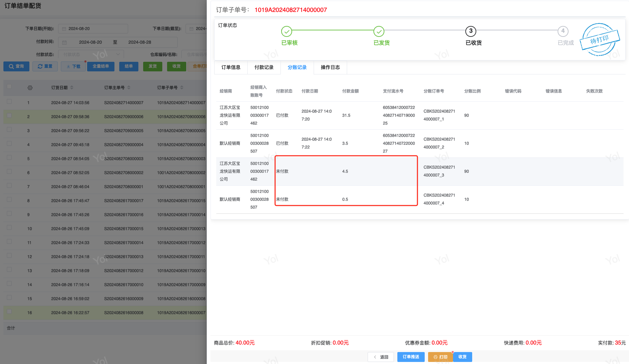Click the 订单推送 button
The height and width of the screenshot is (364, 629).
[411, 357]
